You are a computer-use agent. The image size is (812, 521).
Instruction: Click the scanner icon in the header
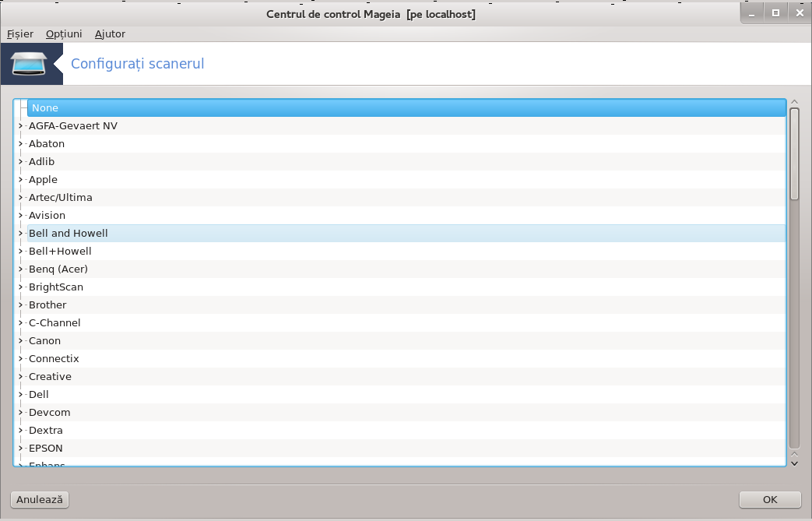[x=29, y=64]
